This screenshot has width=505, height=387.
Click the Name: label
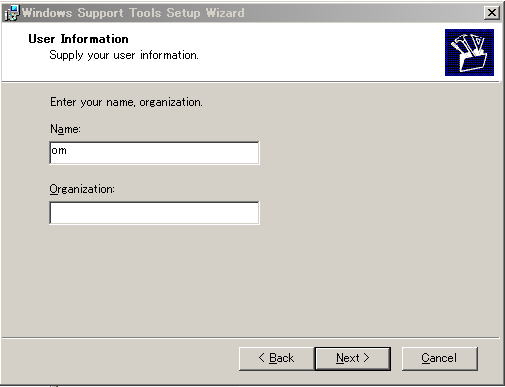[65, 129]
